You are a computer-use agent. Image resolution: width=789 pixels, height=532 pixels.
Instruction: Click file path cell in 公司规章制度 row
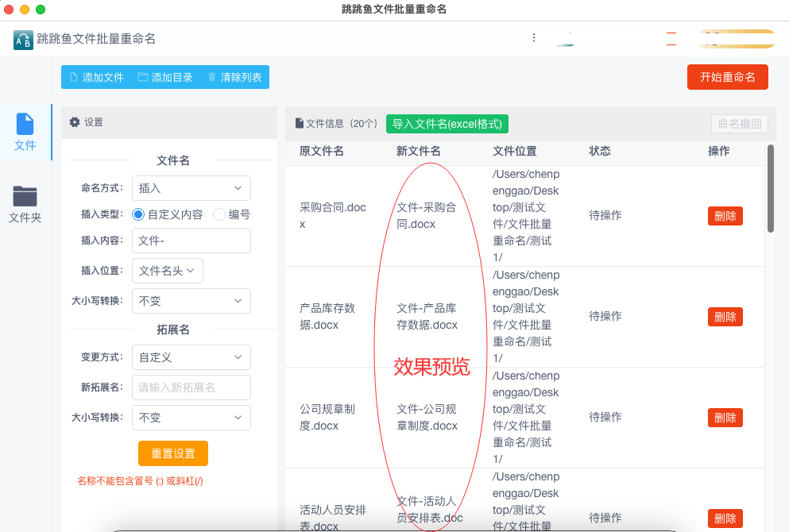tap(526, 418)
